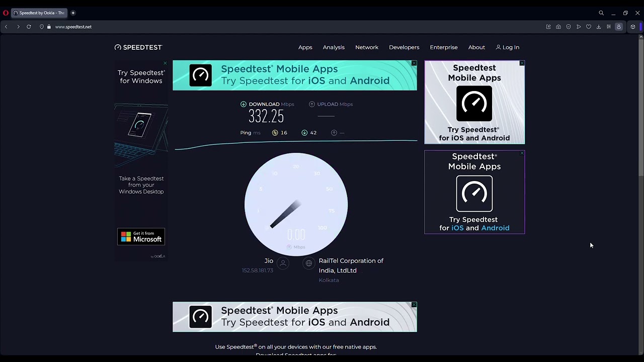
Task: Click the Get it from Microsoft badge
Action: point(141,237)
